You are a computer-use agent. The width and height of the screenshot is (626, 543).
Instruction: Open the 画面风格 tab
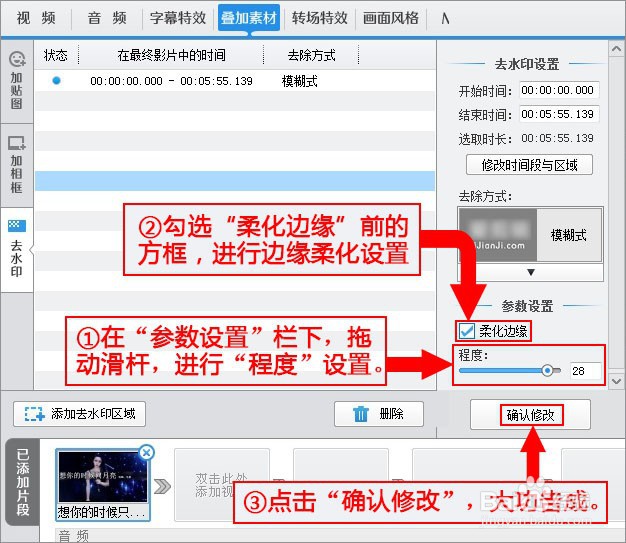[x=390, y=18]
